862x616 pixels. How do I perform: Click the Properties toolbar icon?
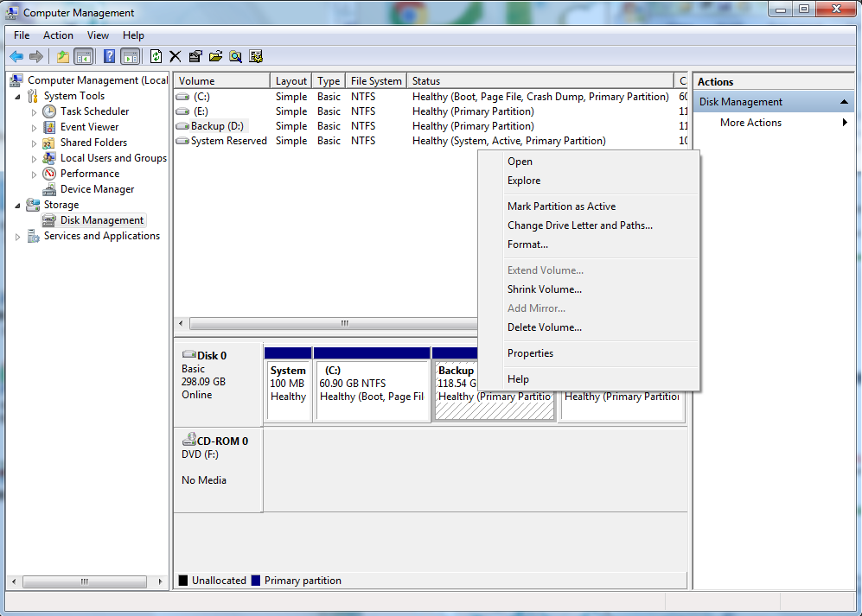coord(195,57)
